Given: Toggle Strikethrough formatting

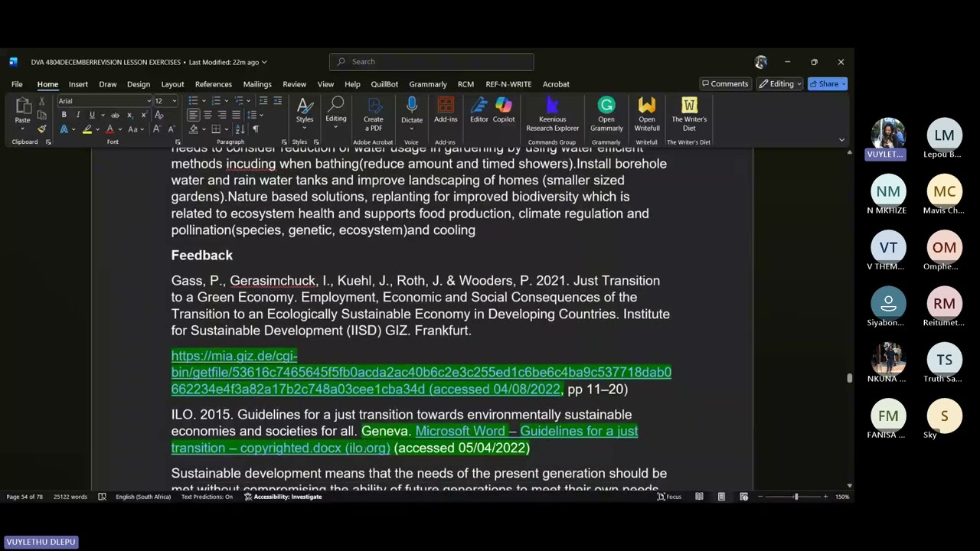Looking at the screenshot, I should (x=115, y=115).
